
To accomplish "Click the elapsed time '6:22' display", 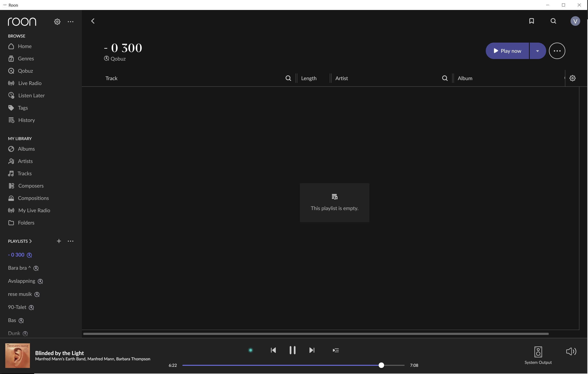I will (x=173, y=365).
